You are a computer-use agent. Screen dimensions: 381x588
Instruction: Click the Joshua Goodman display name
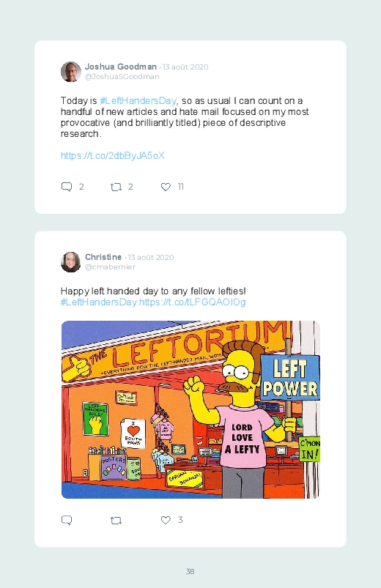(120, 67)
